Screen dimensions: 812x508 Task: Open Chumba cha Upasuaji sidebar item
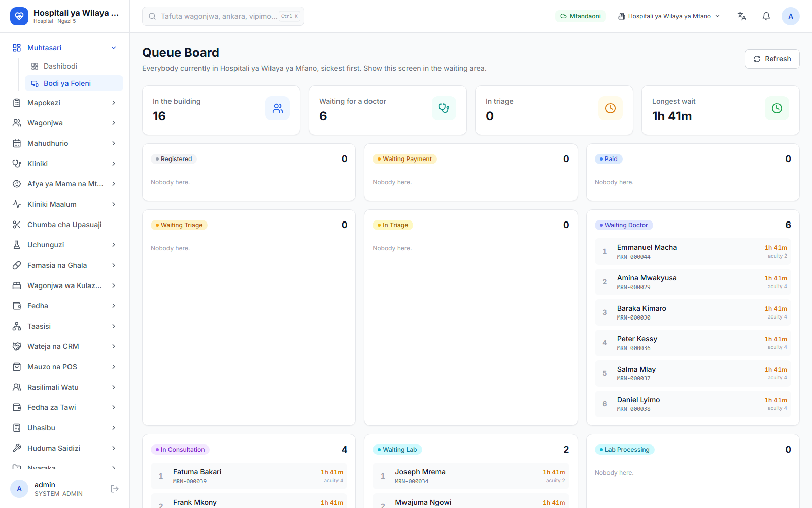(65, 225)
